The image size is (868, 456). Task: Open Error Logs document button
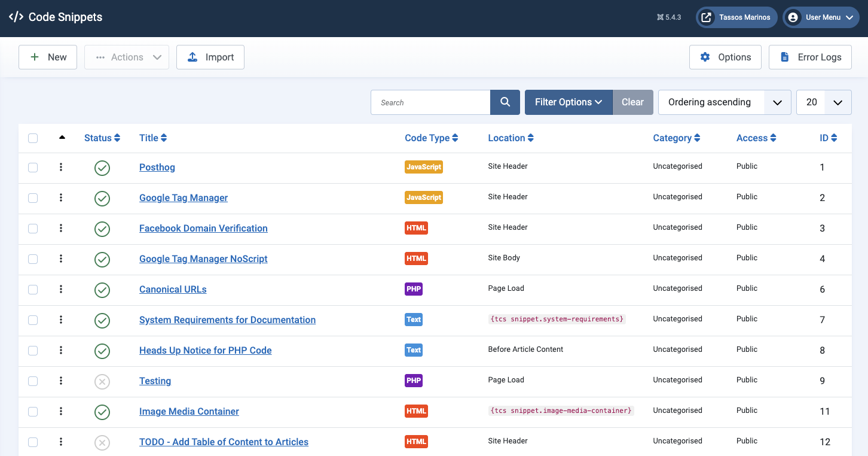(810, 57)
